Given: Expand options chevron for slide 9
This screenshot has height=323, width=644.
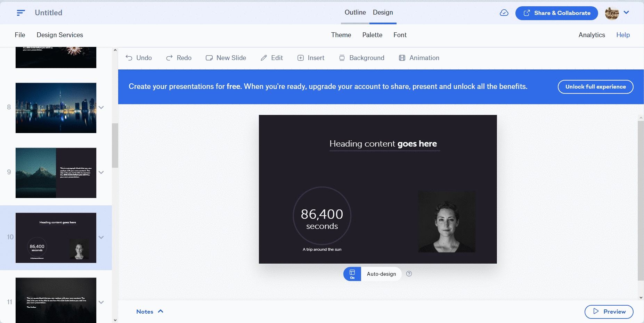Looking at the screenshot, I should pos(101,172).
